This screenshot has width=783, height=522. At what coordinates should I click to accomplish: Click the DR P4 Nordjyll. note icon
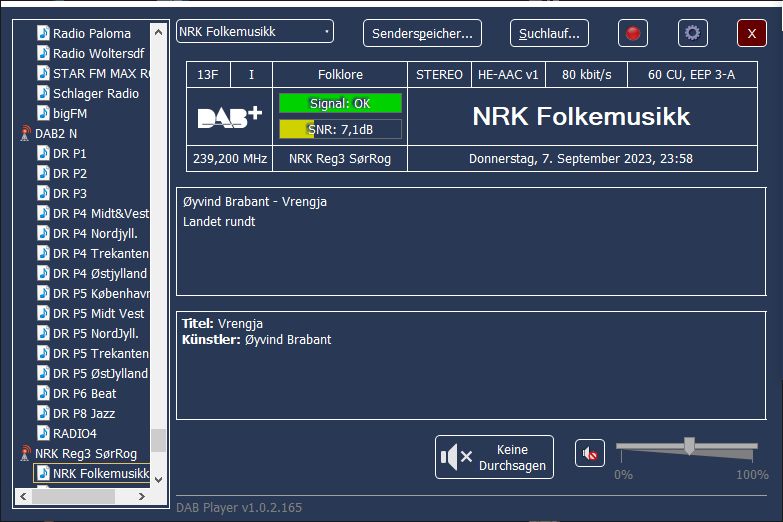pyautogui.click(x=43, y=233)
